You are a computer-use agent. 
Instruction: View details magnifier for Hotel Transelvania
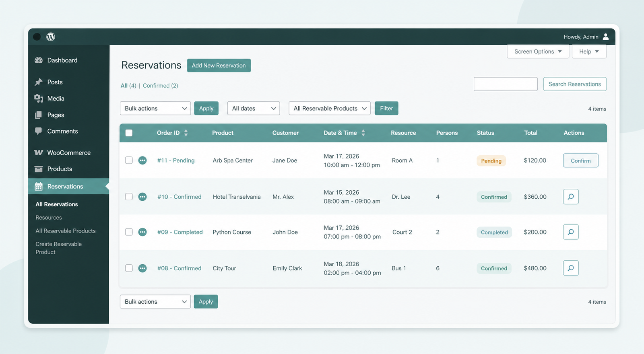point(571,197)
